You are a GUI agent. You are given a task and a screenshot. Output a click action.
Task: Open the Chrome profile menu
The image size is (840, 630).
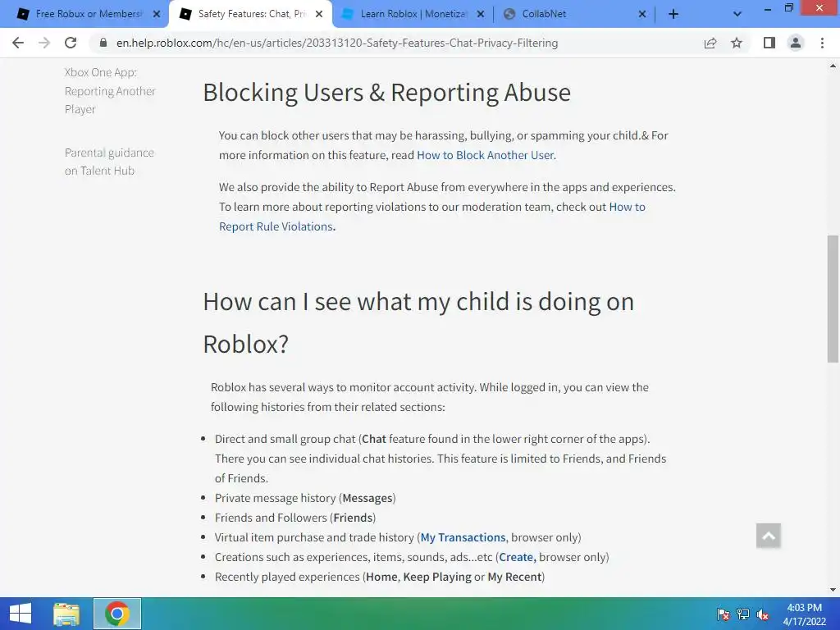[x=796, y=43]
